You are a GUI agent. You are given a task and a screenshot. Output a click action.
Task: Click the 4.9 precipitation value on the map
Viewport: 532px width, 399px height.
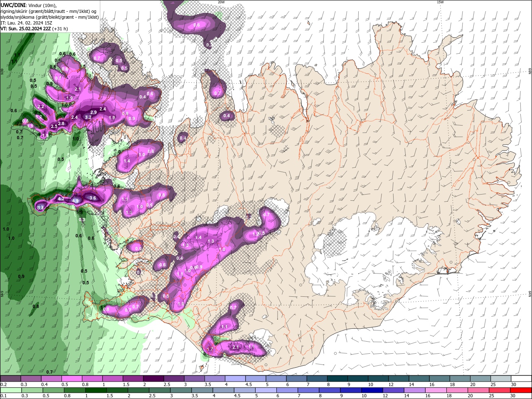click(x=76, y=201)
